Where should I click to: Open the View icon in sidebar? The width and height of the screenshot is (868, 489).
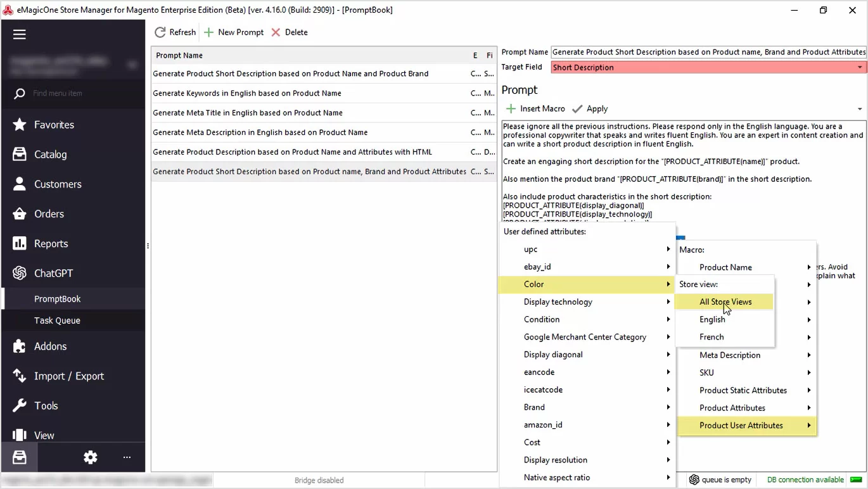coord(20,435)
